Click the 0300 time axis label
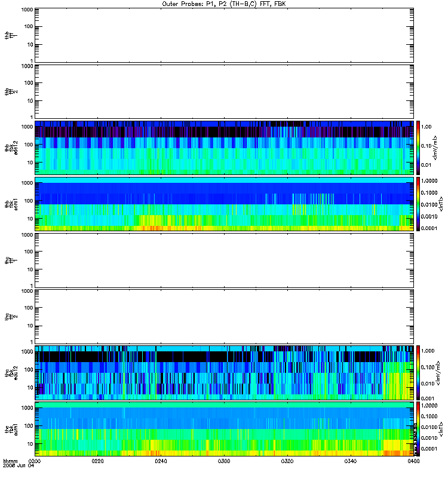Viewport: 448px width, 478px height. coord(224,461)
